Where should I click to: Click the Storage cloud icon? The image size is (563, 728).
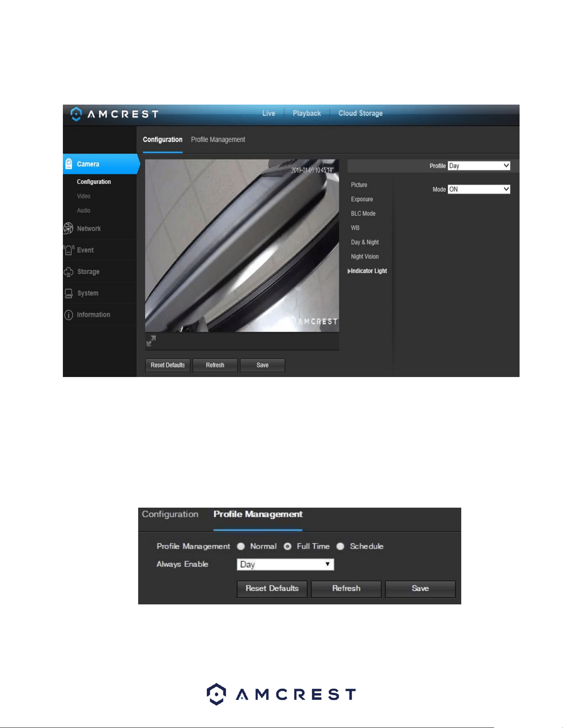click(x=68, y=272)
